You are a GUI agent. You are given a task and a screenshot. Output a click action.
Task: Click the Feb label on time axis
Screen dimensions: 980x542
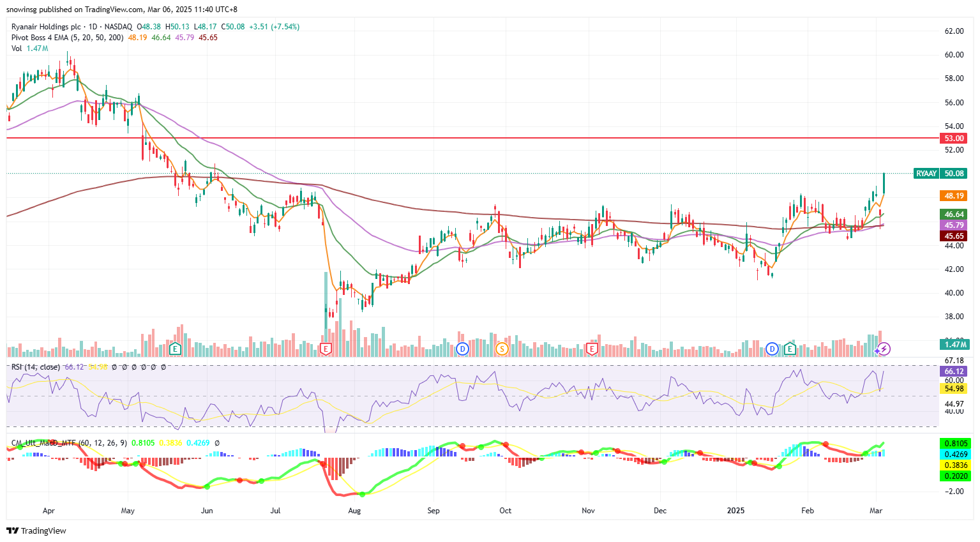pyautogui.click(x=808, y=511)
